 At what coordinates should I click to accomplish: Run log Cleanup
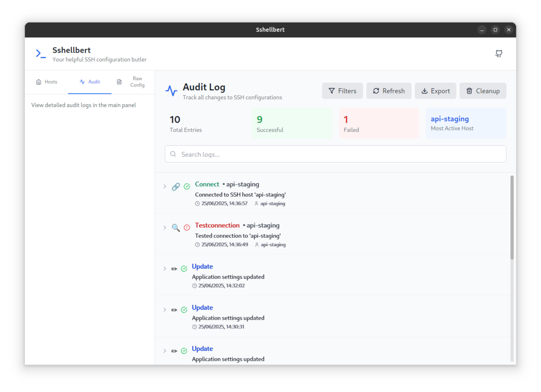coord(483,91)
